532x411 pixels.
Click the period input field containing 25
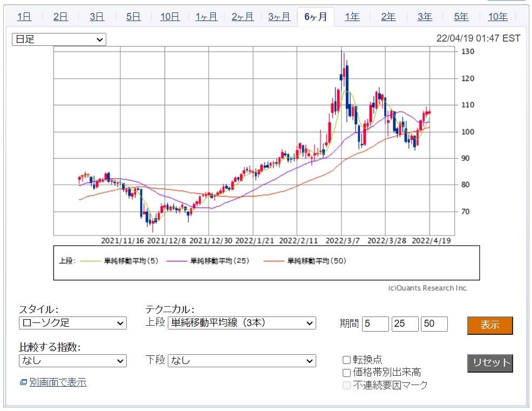(405, 324)
